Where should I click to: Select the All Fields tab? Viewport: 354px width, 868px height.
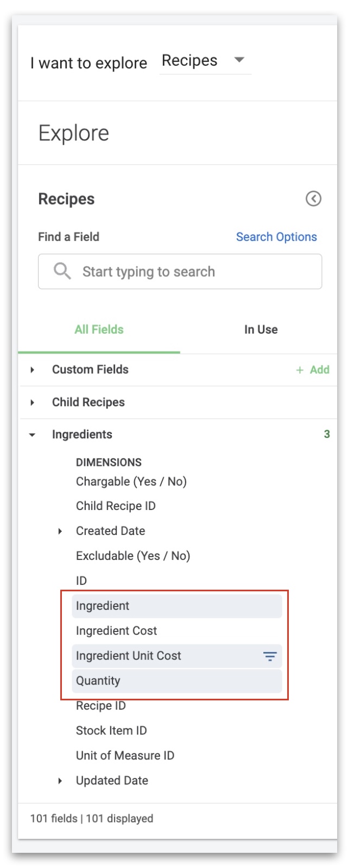coord(99,329)
